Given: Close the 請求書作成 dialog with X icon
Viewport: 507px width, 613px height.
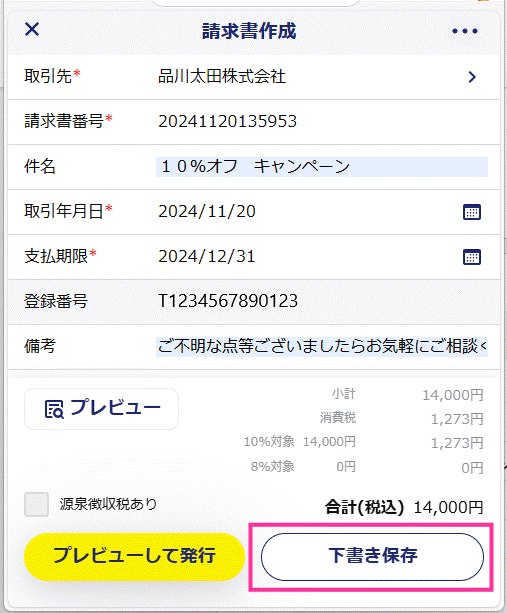Looking at the screenshot, I should 32,29.
